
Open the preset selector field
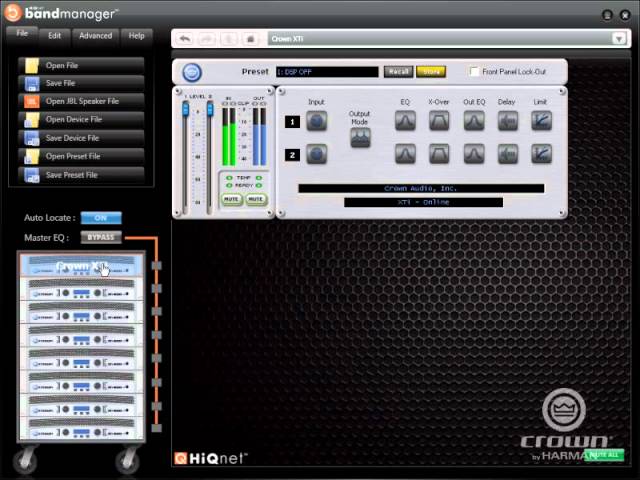[x=326, y=72]
